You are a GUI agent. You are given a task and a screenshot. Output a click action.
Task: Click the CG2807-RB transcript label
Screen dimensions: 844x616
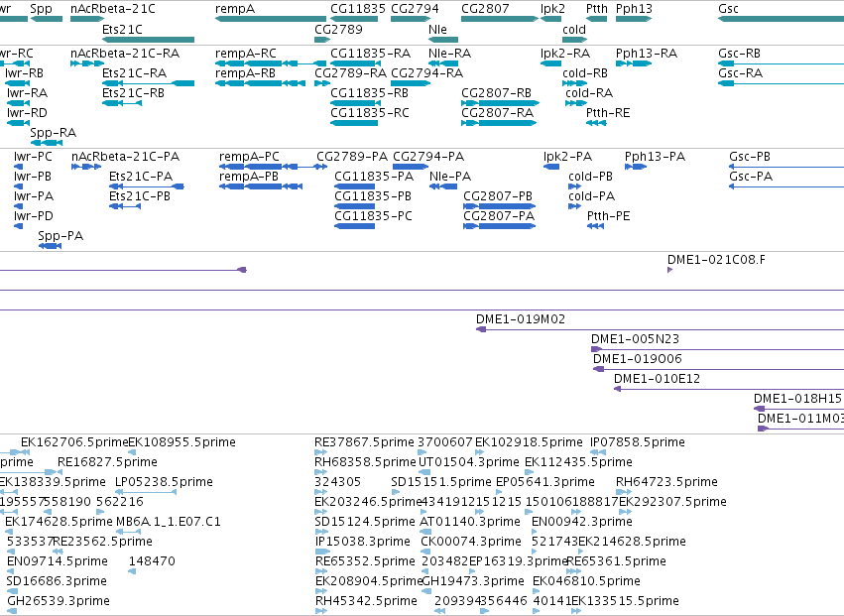(496, 93)
